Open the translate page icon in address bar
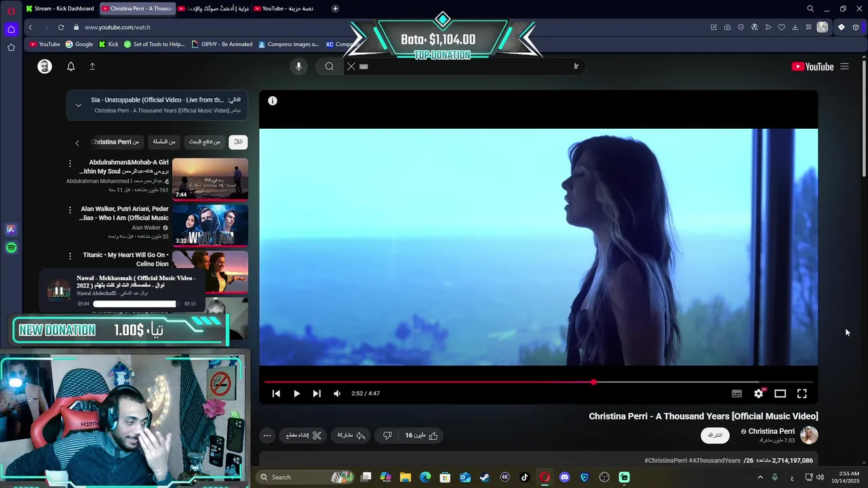 pos(754,27)
